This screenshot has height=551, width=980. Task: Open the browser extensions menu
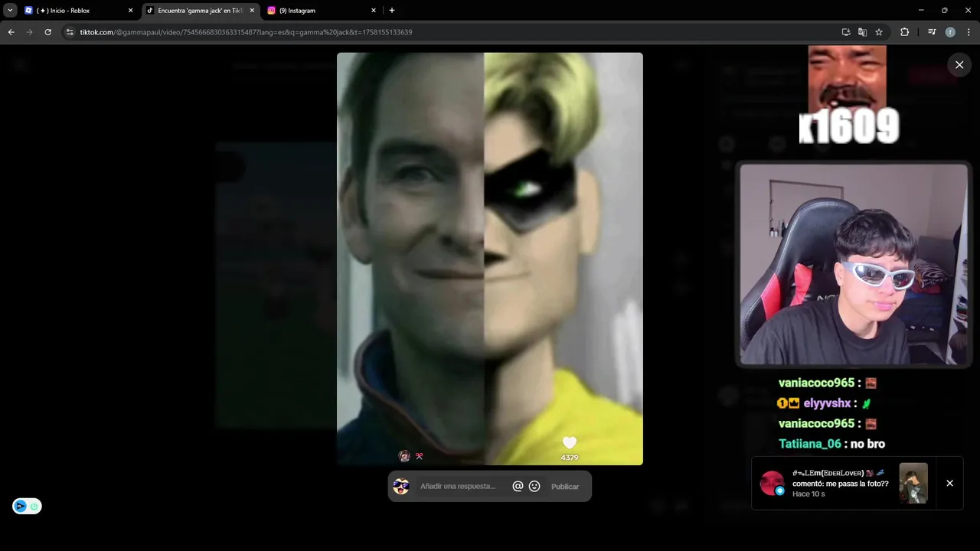[x=905, y=32]
